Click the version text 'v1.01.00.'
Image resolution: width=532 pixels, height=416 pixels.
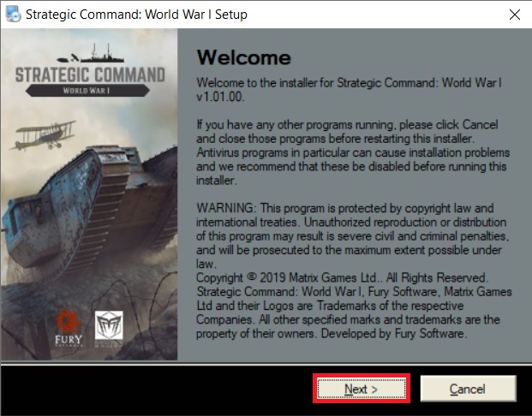point(220,97)
